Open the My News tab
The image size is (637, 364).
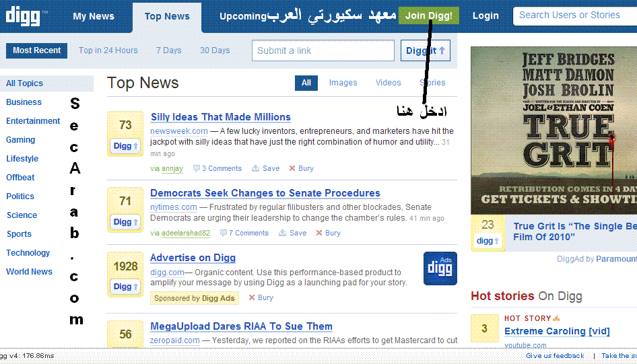(x=94, y=16)
